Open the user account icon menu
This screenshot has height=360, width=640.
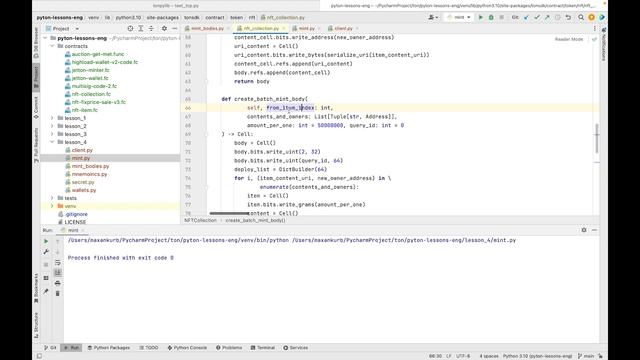point(432,18)
